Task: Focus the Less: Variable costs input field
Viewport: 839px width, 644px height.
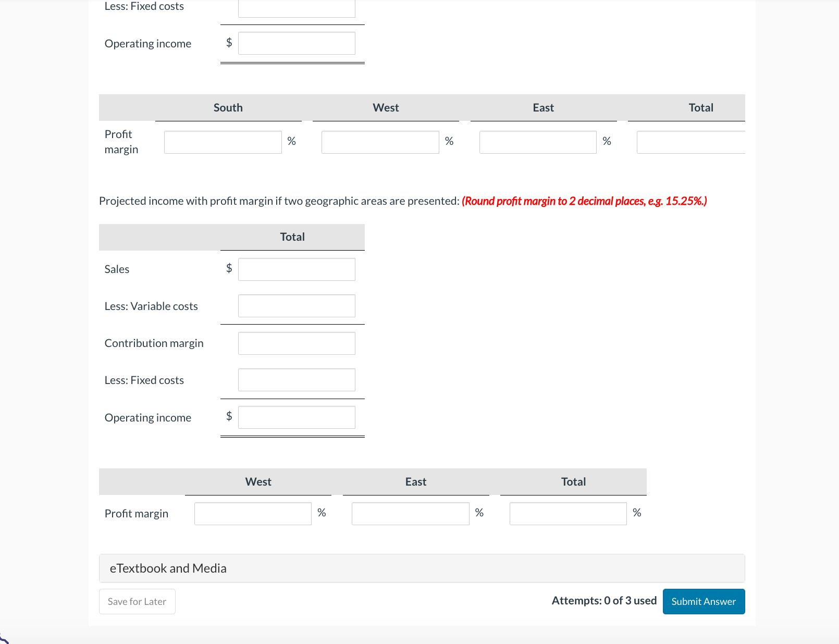Action: [x=297, y=306]
